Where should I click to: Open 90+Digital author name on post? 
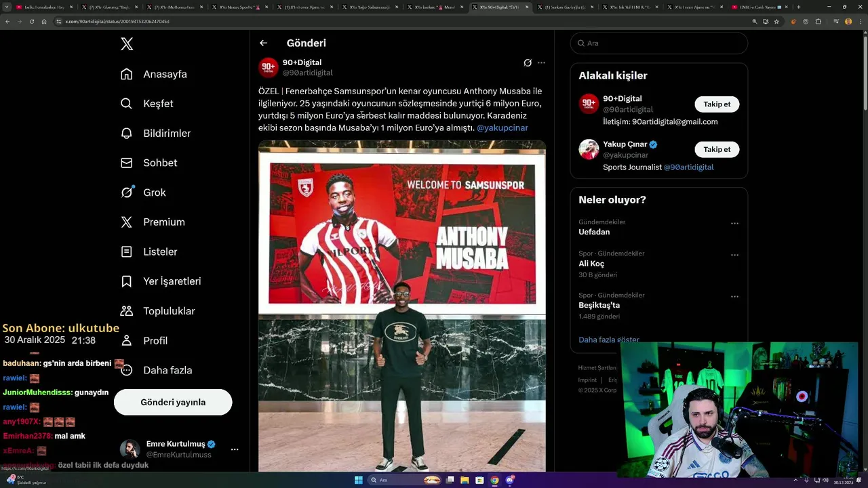pos(302,62)
